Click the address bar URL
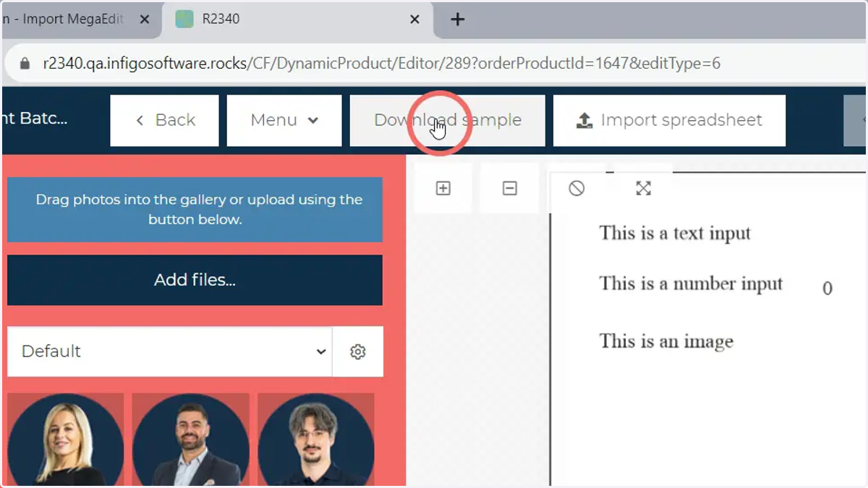The width and height of the screenshot is (868, 488). [381, 63]
